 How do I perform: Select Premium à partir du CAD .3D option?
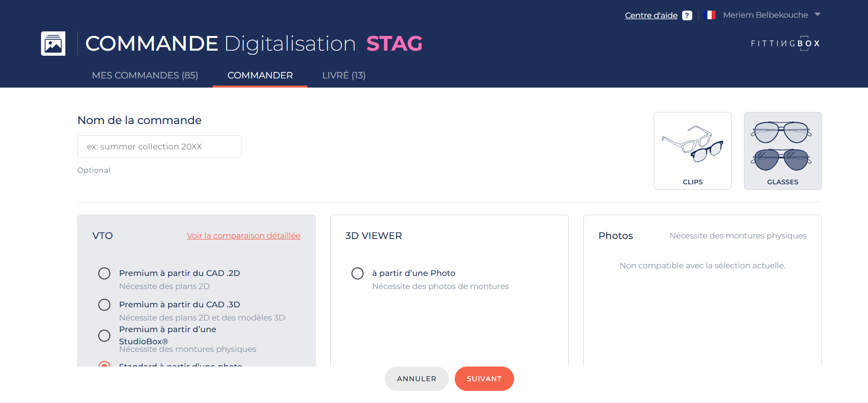pos(104,305)
